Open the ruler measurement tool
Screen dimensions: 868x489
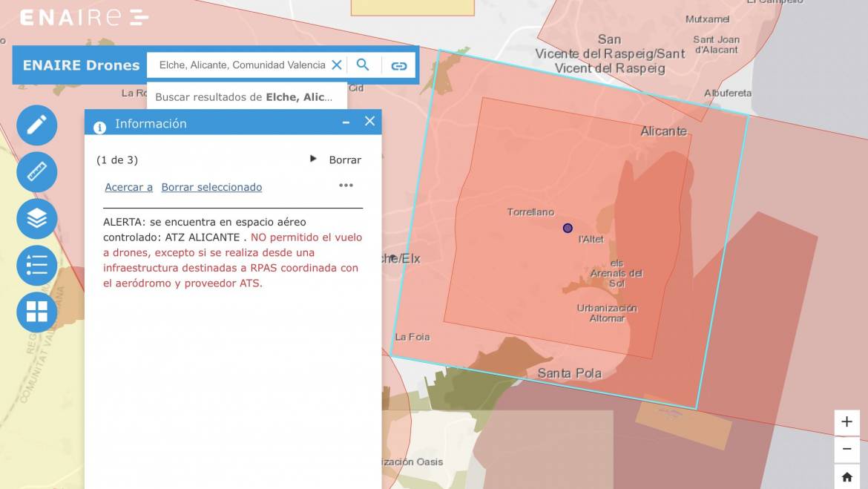[36, 172]
